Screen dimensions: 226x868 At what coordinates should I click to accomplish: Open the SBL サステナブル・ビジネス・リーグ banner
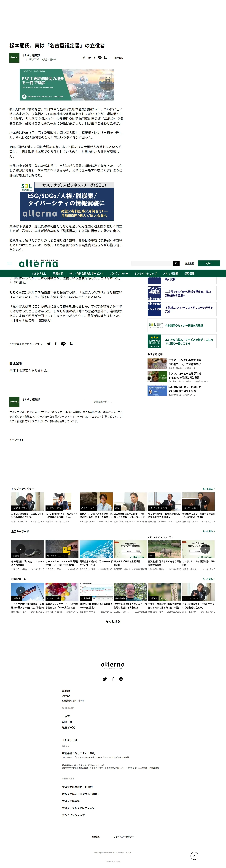67,201
